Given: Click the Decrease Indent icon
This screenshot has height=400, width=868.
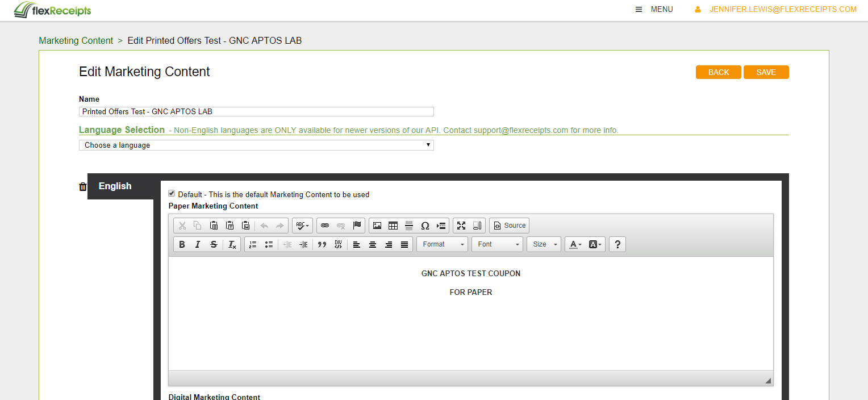Looking at the screenshot, I should 287,244.
